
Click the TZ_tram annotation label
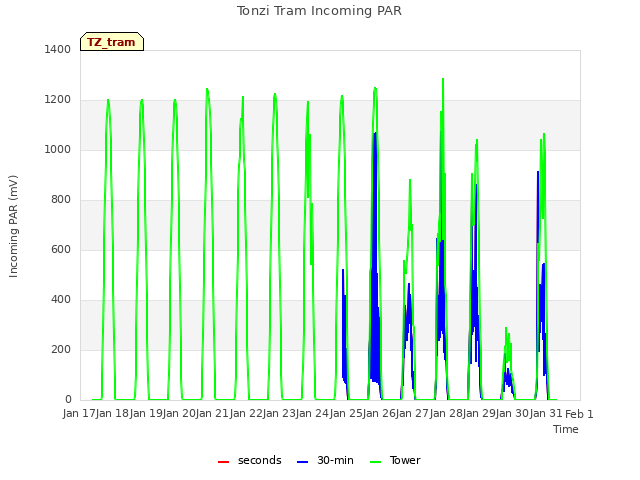click(112, 42)
